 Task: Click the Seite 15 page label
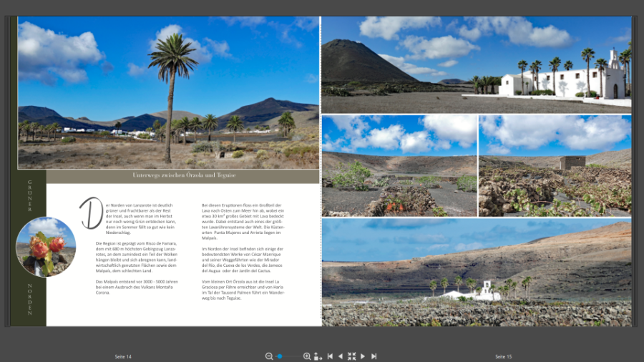tap(503, 356)
